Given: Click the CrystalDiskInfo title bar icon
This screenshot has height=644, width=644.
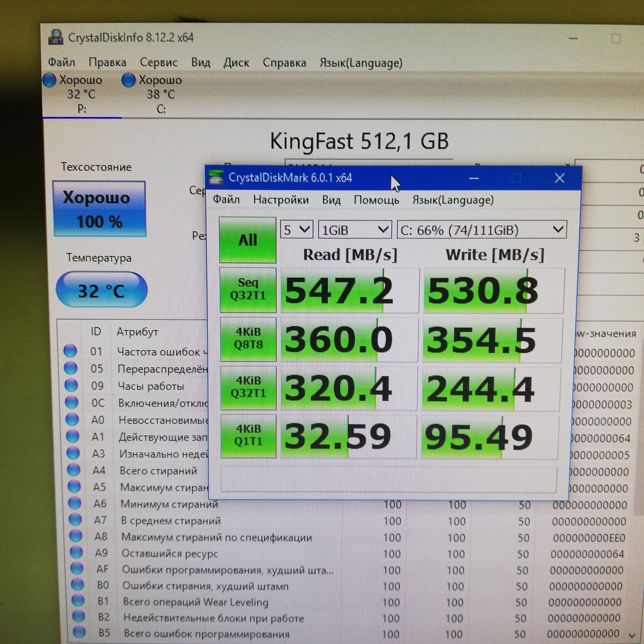Looking at the screenshot, I should coord(56,37).
